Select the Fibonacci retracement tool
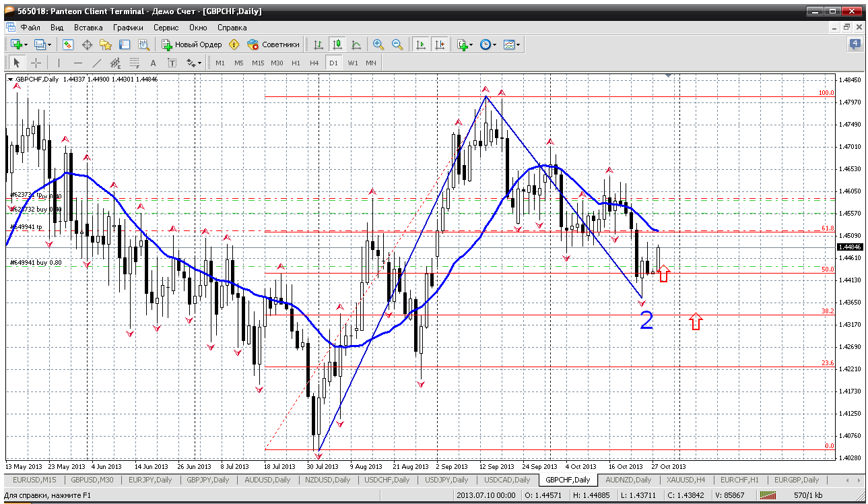 [x=135, y=63]
